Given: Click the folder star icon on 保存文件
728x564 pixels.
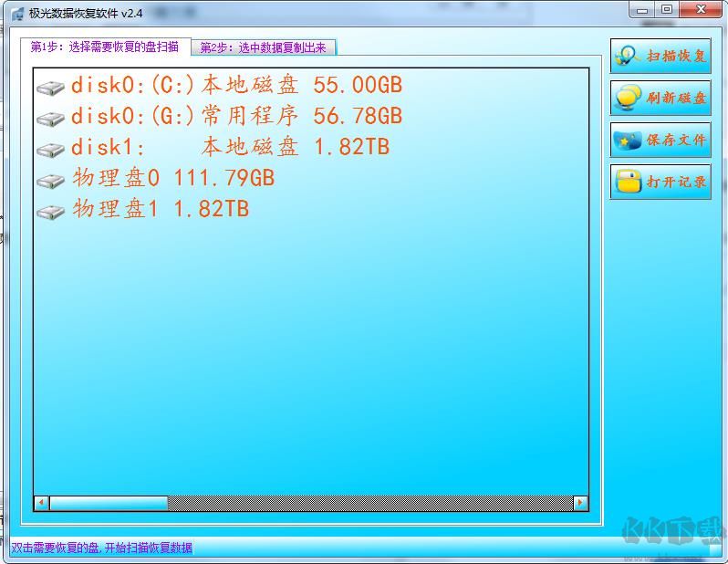Looking at the screenshot, I should click(628, 141).
